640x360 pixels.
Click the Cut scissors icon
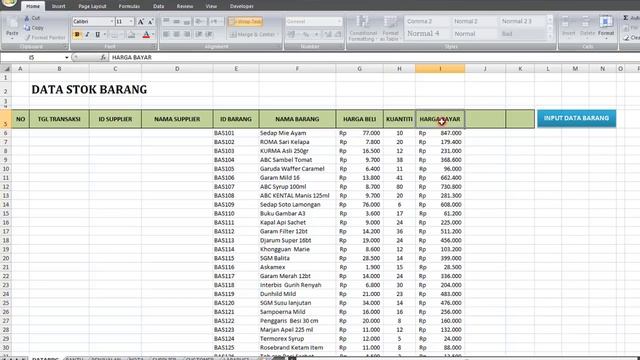coord(27,18)
